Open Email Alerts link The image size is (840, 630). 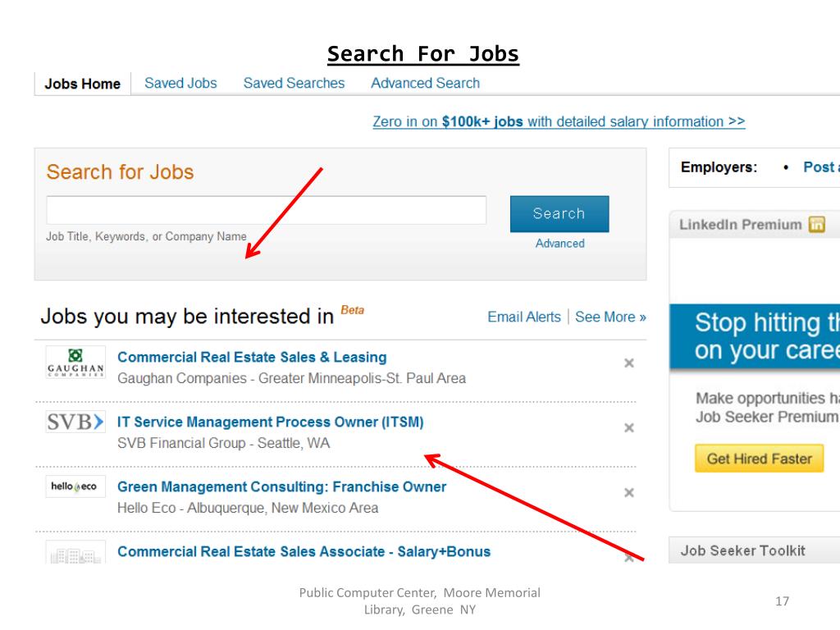coord(524,317)
